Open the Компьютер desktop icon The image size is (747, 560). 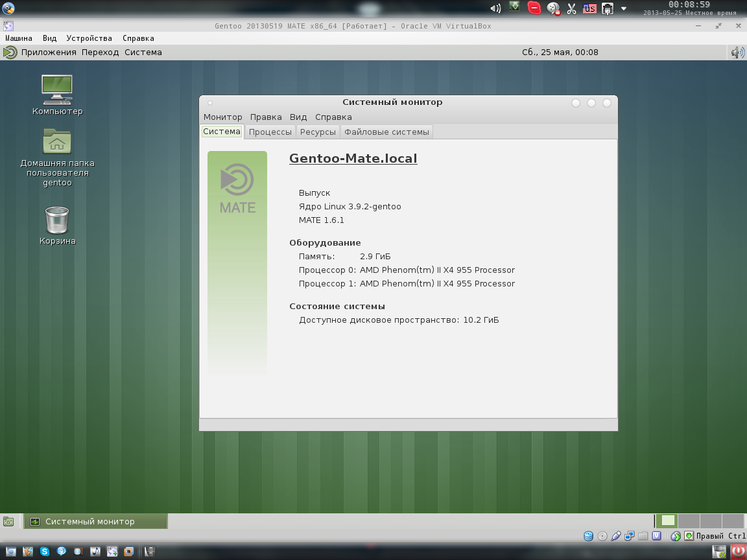click(x=57, y=95)
